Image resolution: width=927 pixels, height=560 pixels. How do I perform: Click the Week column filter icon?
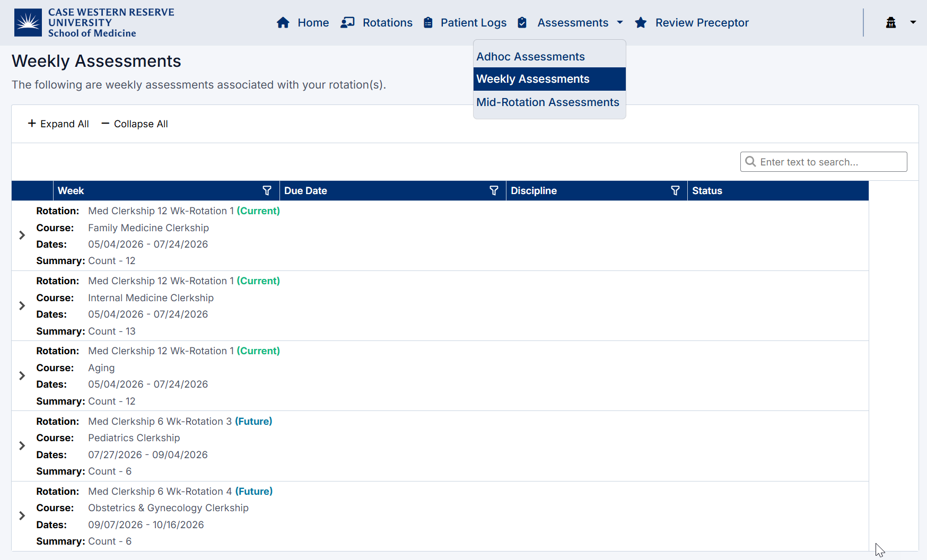pyautogui.click(x=267, y=191)
